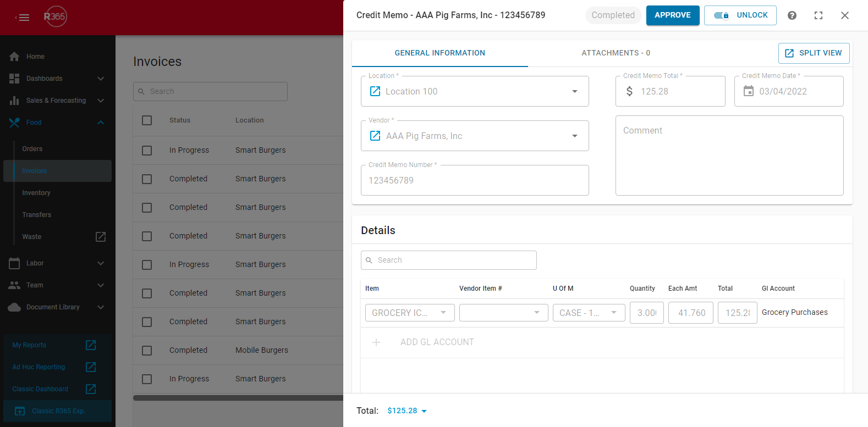Click the Dashboards grid icon
868x427 pixels.
coord(14,79)
